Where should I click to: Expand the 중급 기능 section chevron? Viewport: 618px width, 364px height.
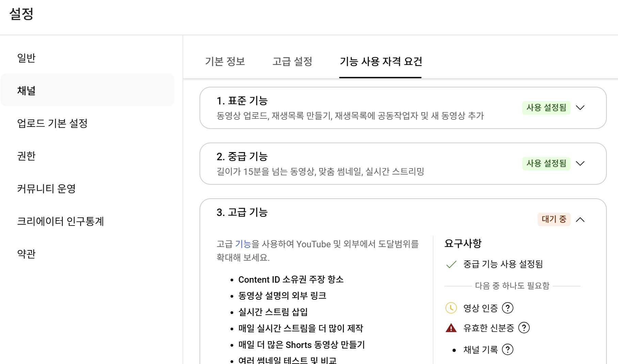coord(580,163)
